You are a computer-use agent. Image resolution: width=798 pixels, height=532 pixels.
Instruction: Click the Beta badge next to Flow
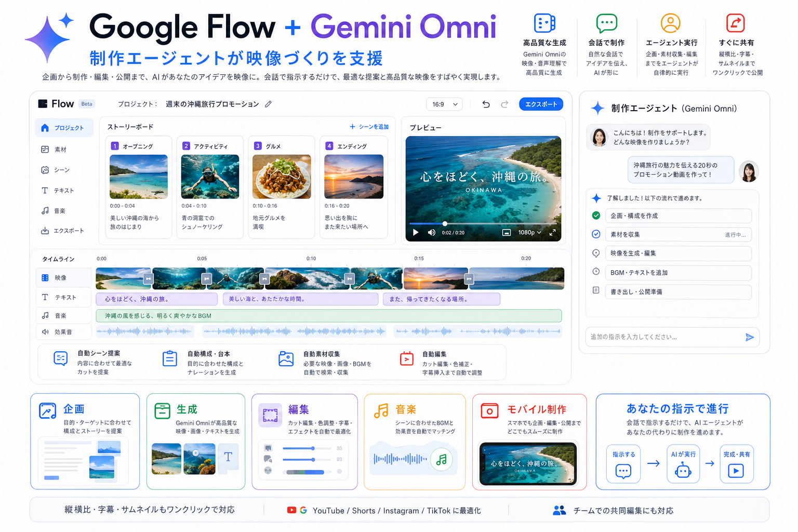(x=87, y=104)
